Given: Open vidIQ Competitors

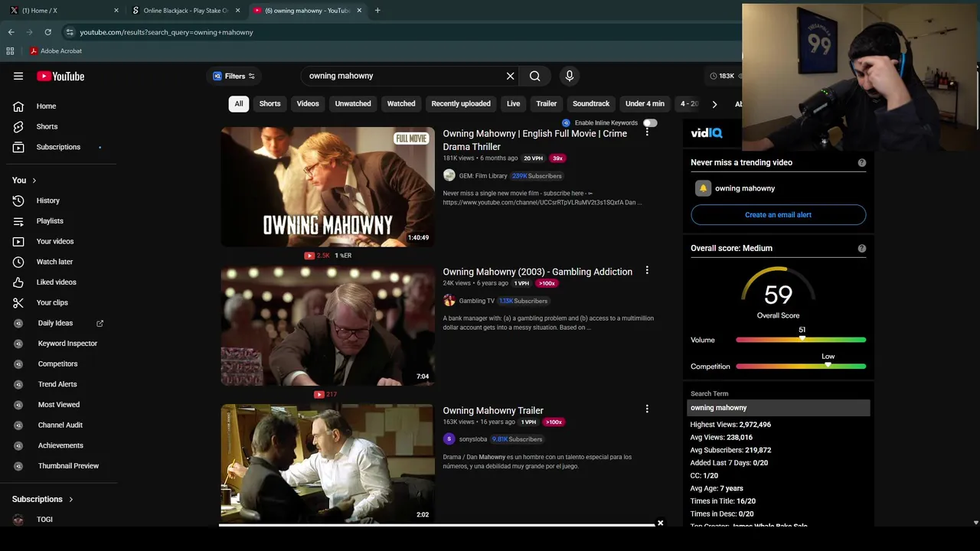Looking at the screenshot, I should pos(58,364).
